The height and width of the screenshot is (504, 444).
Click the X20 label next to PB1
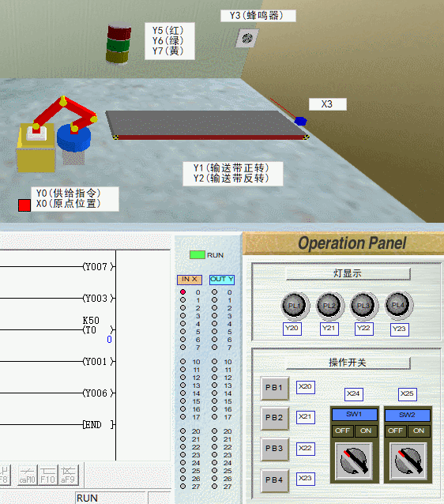(306, 387)
